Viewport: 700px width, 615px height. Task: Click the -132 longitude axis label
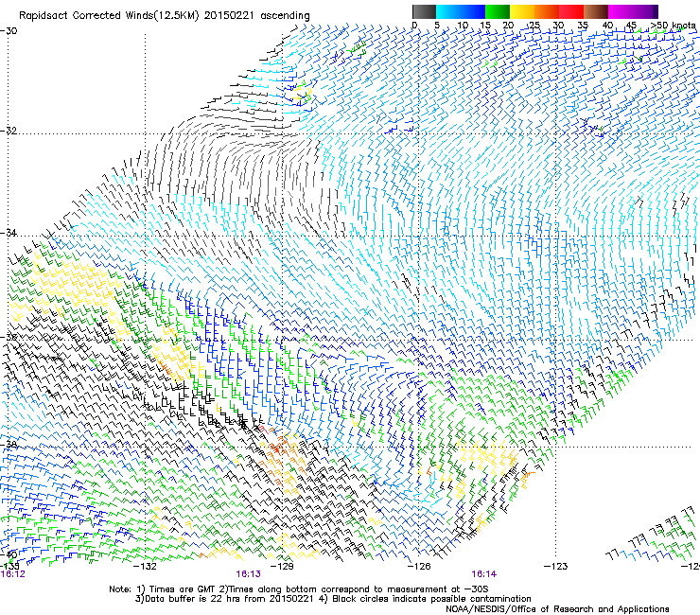[x=145, y=567]
